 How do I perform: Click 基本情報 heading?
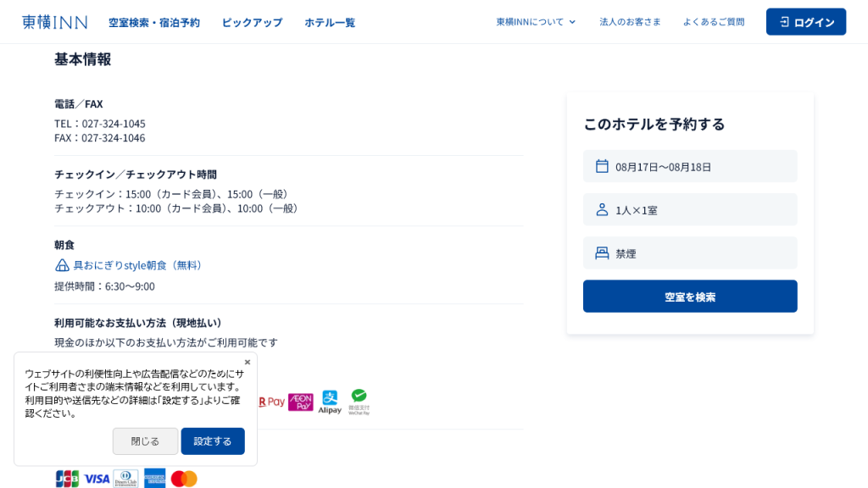(82, 59)
